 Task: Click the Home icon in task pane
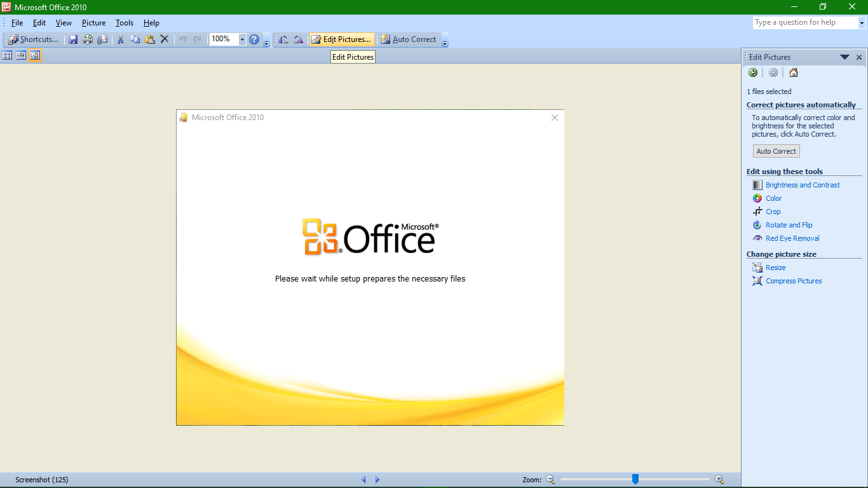point(794,72)
